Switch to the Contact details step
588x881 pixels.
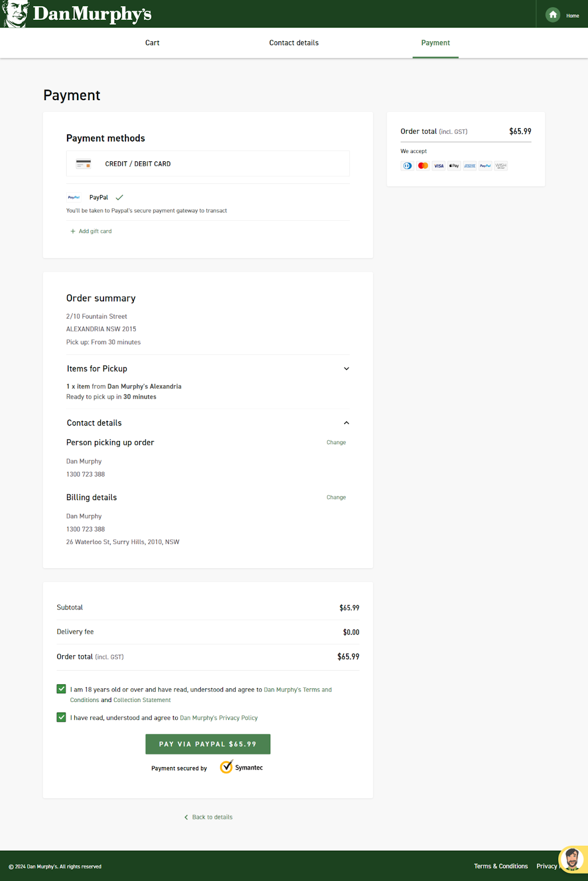tap(293, 43)
